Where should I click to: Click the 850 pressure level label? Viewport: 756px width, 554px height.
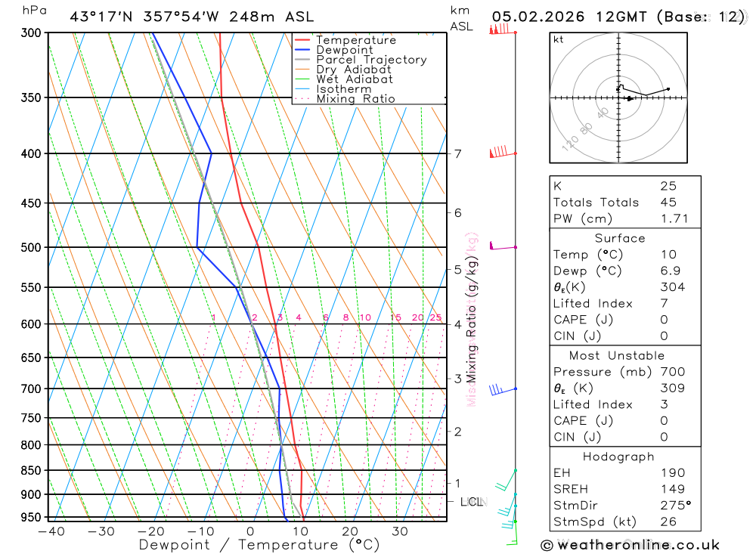click(x=31, y=470)
